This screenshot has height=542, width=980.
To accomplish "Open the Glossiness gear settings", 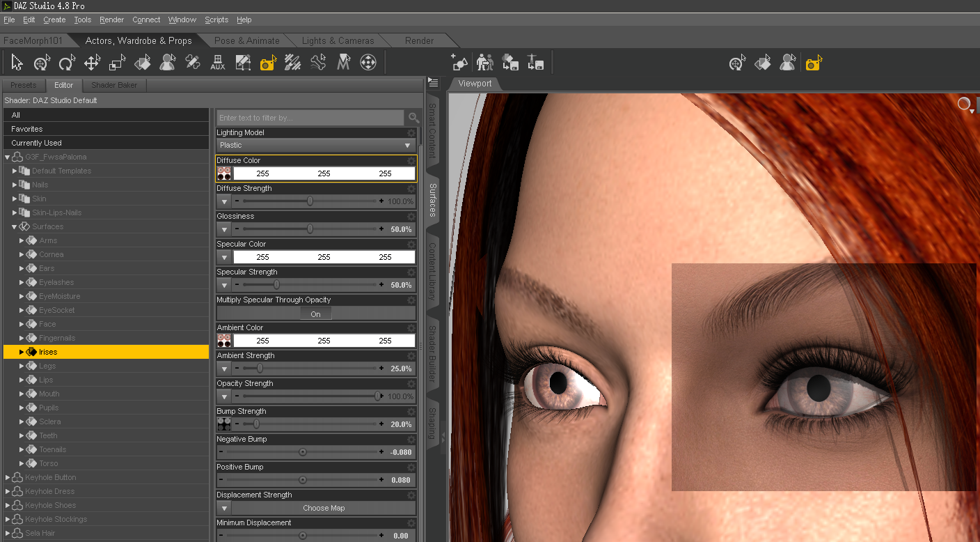I will click(411, 216).
